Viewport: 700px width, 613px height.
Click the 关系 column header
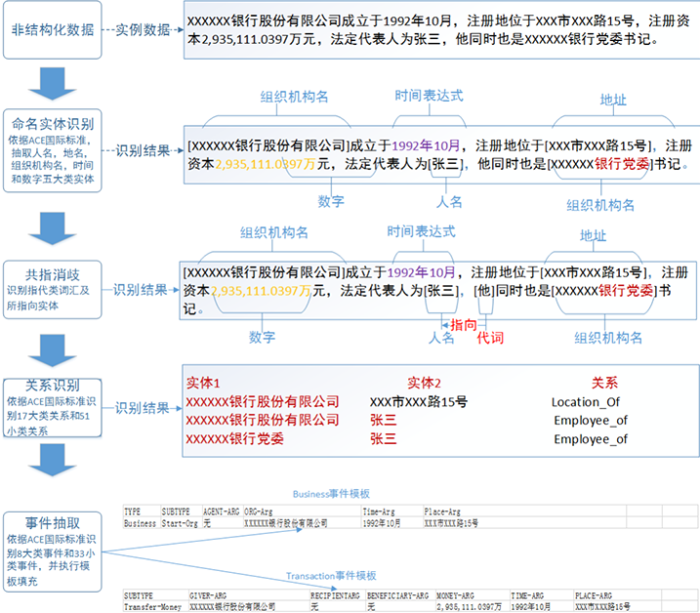click(603, 383)
